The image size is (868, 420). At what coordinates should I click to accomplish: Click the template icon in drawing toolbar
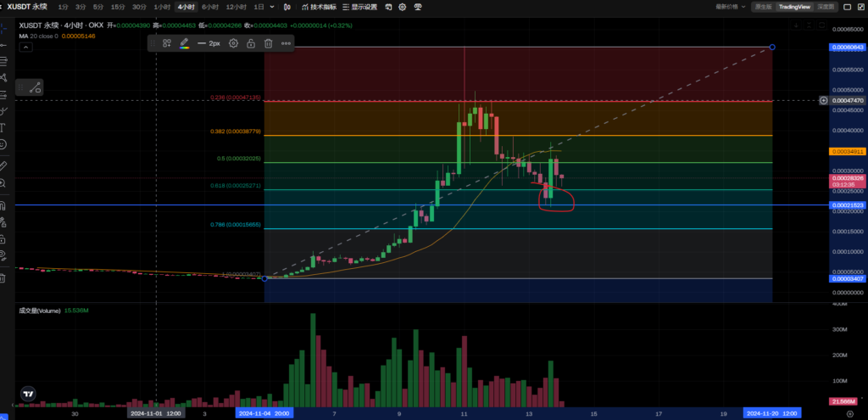[167, 42]
